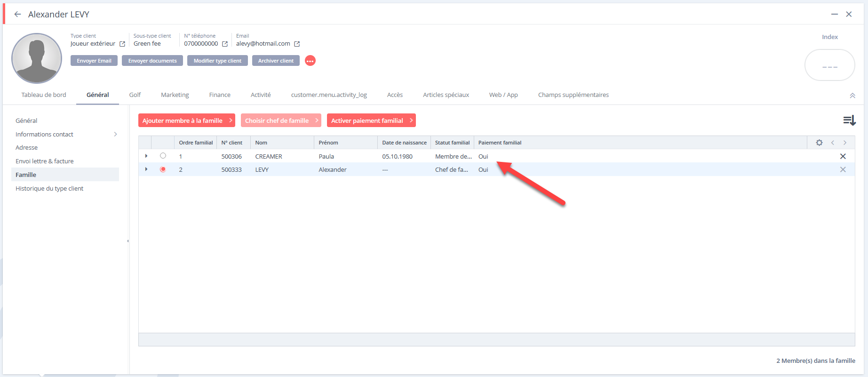Open the Tableau de bord tab

44,95
